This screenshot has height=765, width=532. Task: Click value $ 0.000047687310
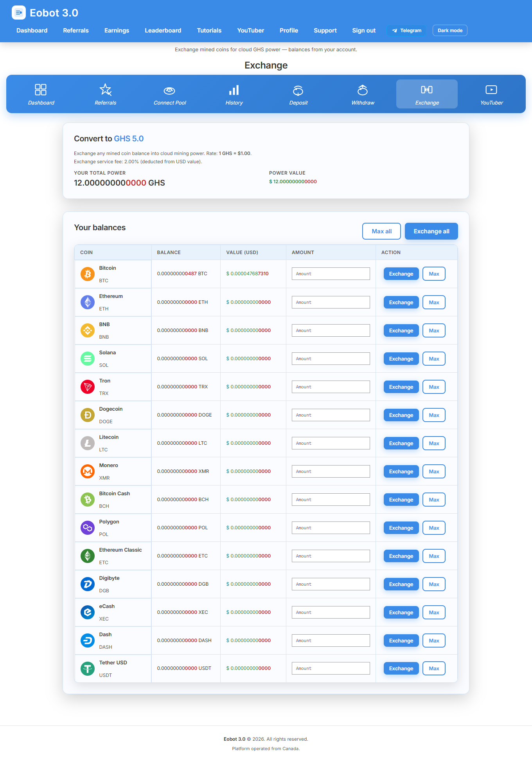tap(247, 274)
